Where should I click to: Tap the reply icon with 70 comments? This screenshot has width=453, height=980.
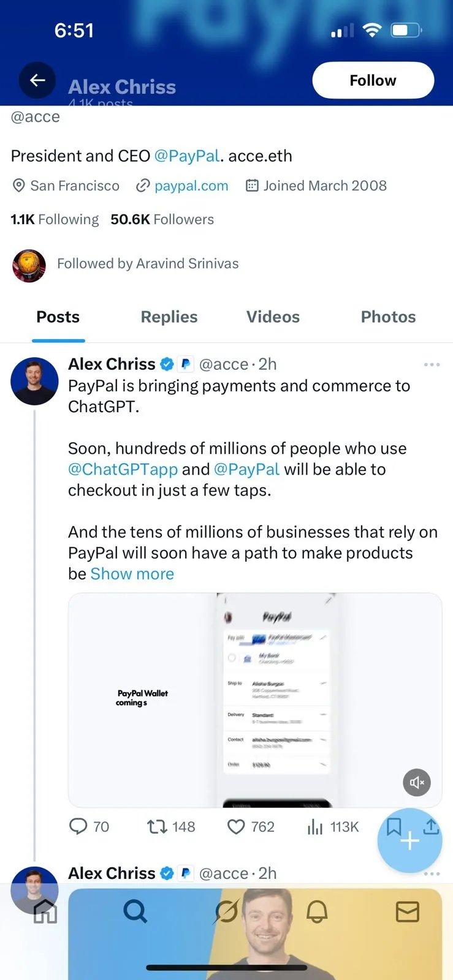point(79,827)
